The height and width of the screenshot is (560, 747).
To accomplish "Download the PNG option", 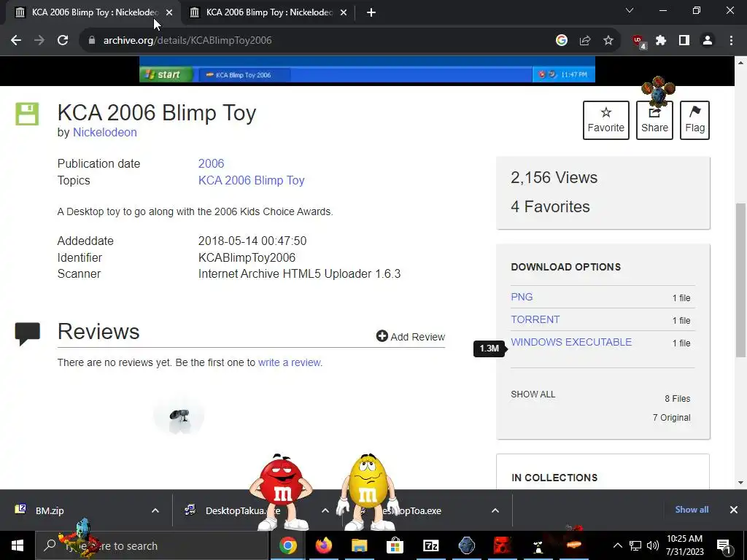I will click(x=522, y=297).
